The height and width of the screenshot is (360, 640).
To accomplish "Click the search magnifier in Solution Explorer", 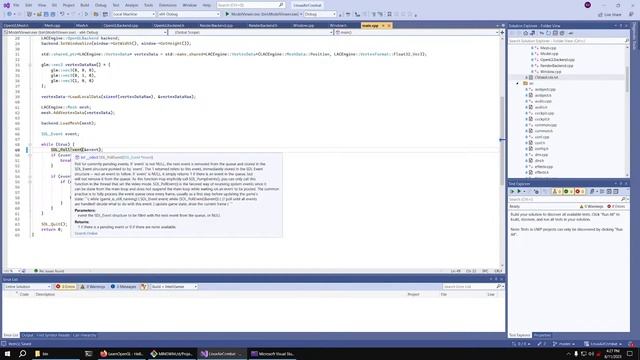I will pos(627,41).
